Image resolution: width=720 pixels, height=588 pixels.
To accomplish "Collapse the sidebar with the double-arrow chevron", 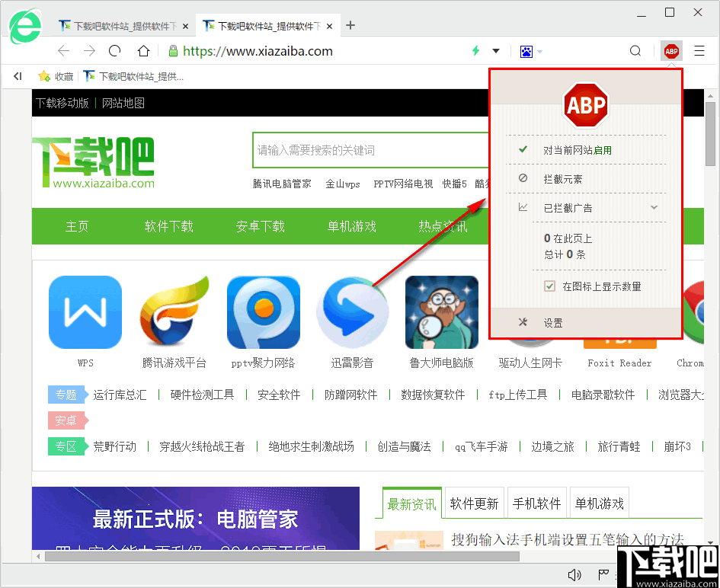I will coord(18,75).
